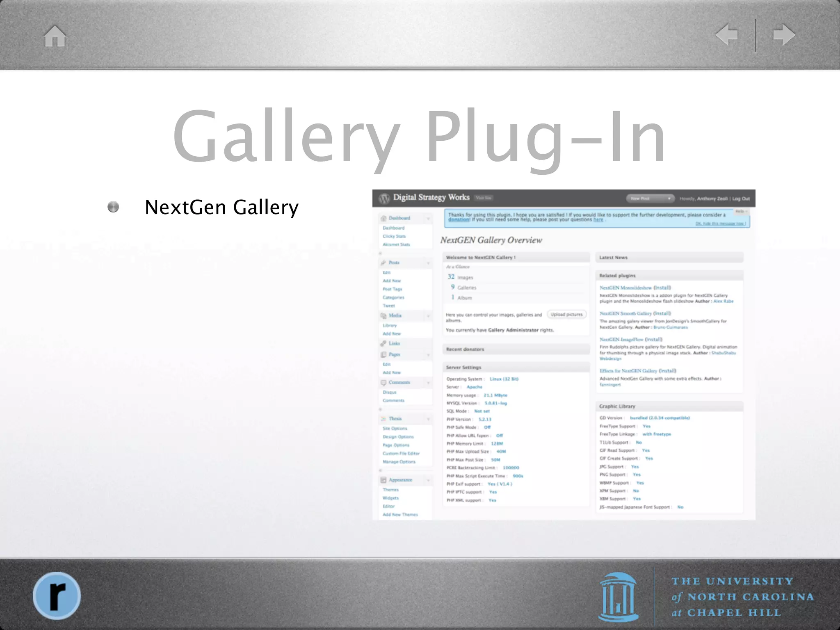Install Effects for NextGEN Gallery
This screenshot has width=840, height=630.
[667, 371]
